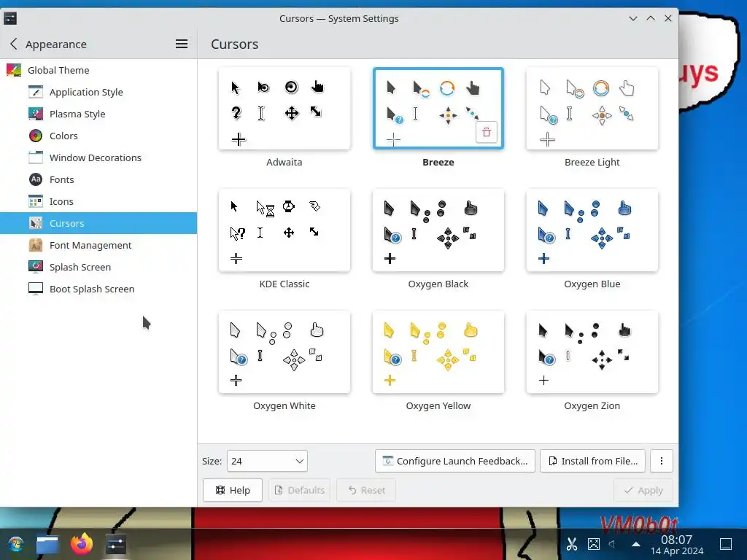747x560 pixels.
Task: Open Firefox from the taskbar
Action: (82, 544)
